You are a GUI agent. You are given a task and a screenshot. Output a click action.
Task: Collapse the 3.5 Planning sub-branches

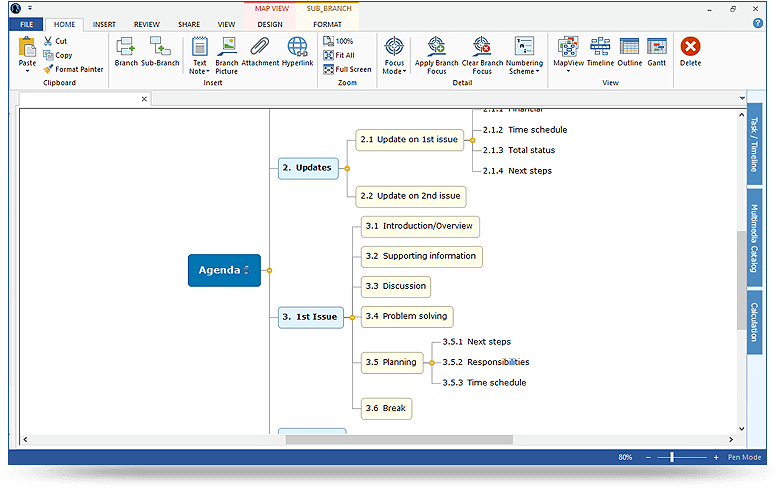click(x=432, y=363)
